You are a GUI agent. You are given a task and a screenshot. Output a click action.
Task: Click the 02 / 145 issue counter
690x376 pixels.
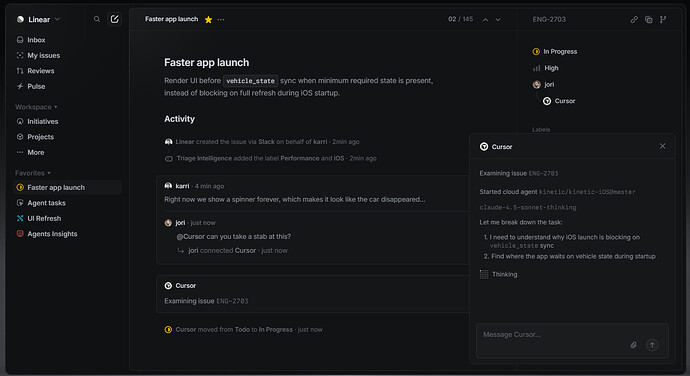(460, 19)
